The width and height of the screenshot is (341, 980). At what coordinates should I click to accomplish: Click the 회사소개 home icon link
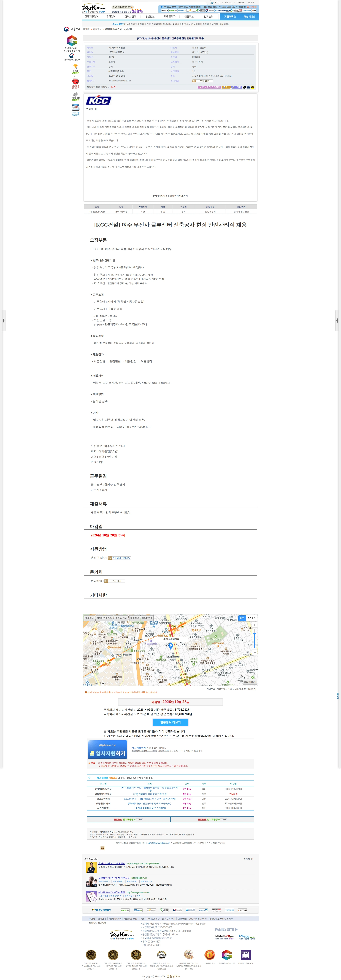click(92, 109)
